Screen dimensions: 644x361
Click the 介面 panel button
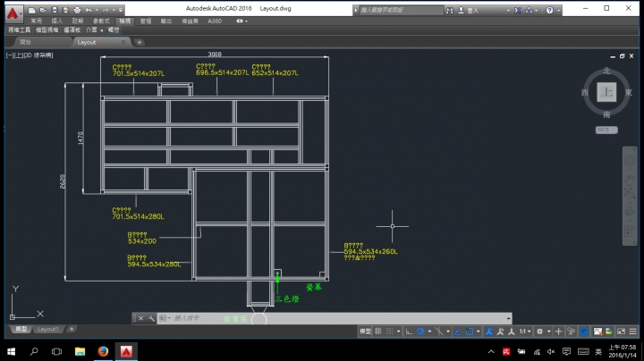91,30
